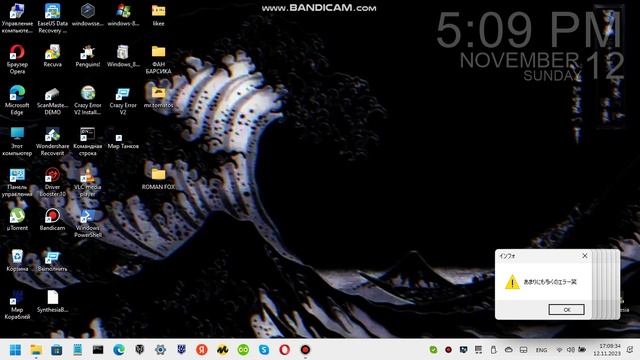This screenshot has height=360, width=640.
Task: Select the Driver Booster 10 desktop icon
Action: pos(52,182)
